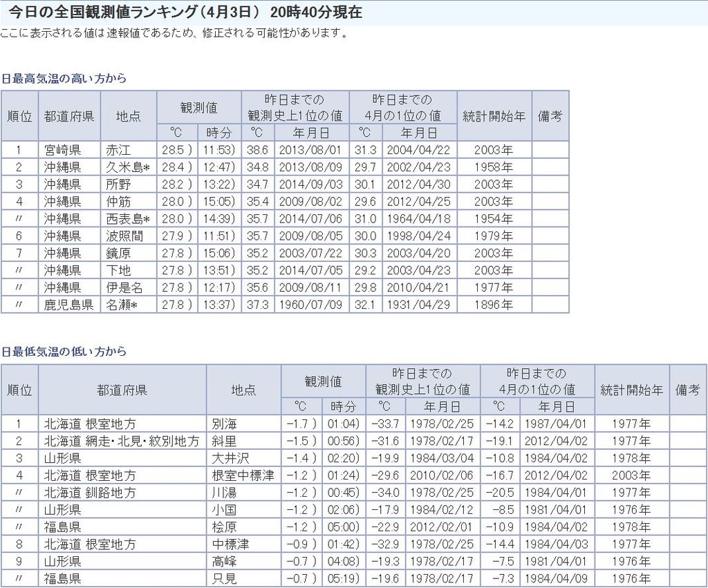This screenshot has height=588, width=708.
Task: Click the -33.7 record low value for 別海
Action: (384, 424)
